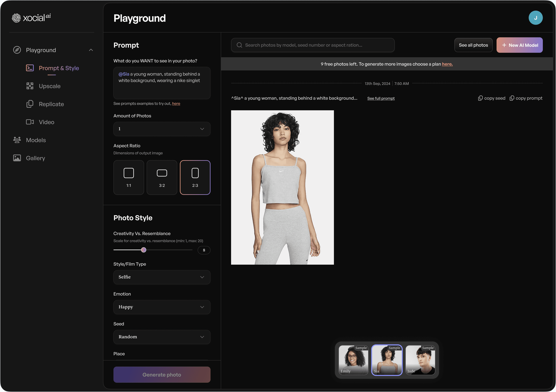
Task: Click the Replicate copy icon
Action: click(30, 104)
